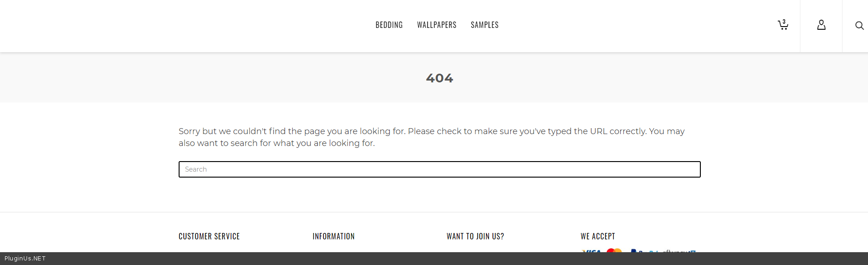Viewport: 868px width, 265px height.
Task: Click the Visa payment logo
Action: pos(591,250)
